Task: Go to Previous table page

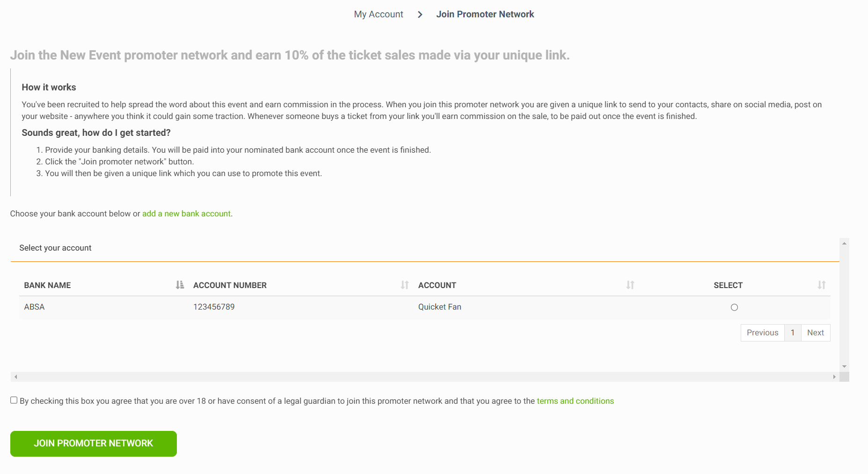Action: (x=762, y=333)
